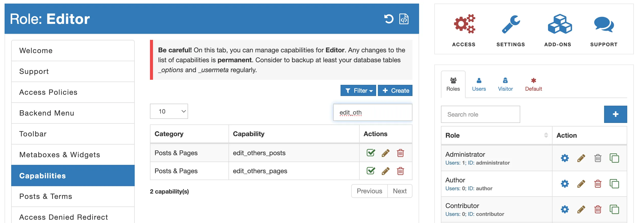Open the code export icon in header

[404, 19]
